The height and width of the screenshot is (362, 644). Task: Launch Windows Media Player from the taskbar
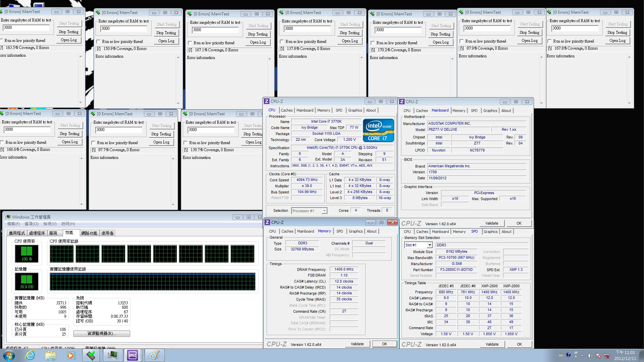point(71,355)
